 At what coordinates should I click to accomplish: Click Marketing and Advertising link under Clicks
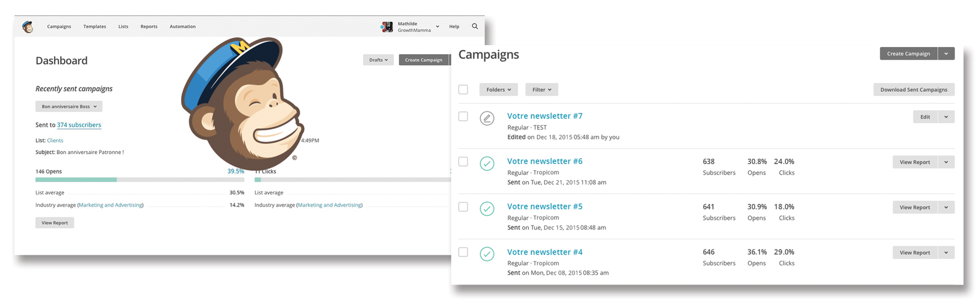[x=330, y=205]
